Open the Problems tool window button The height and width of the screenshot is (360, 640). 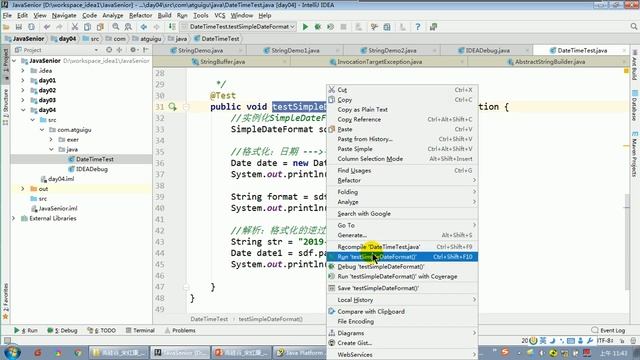pyautogui.click(x=180, y=331)
